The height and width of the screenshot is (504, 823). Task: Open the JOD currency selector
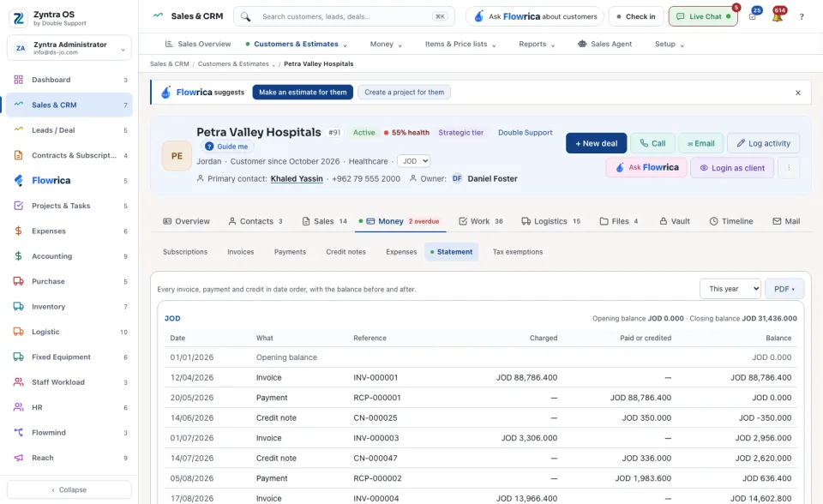pos(413,161)
